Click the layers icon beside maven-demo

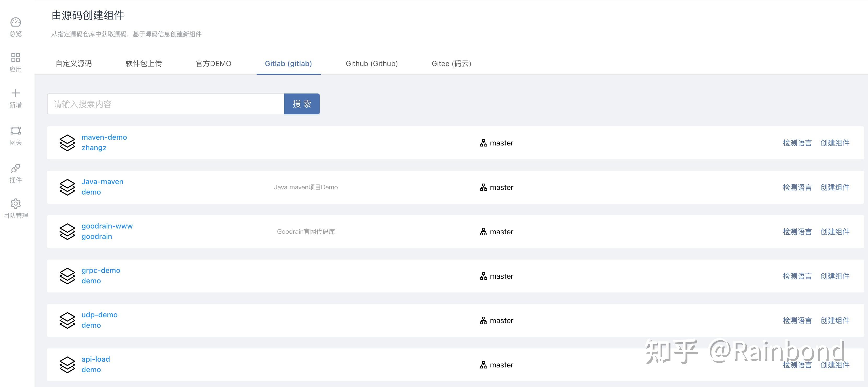[67, 143]
